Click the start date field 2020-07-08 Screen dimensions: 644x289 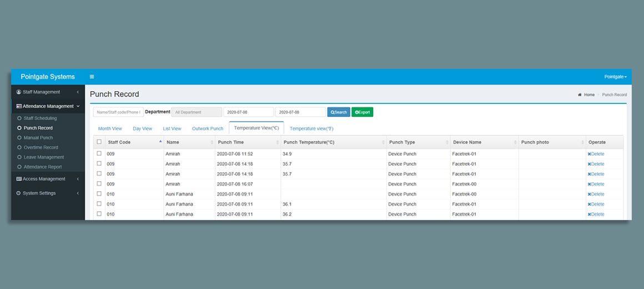point(249,112)
